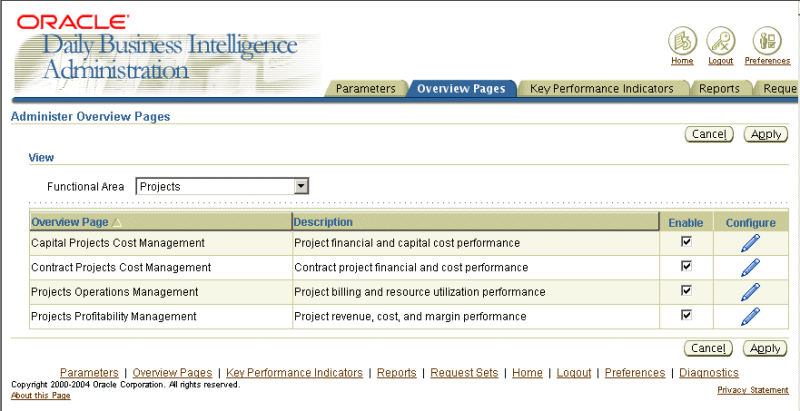Click 'Project billing and resource utilization performance' text
This screenshot has width=800, height=411.
(x=420, y=292)
